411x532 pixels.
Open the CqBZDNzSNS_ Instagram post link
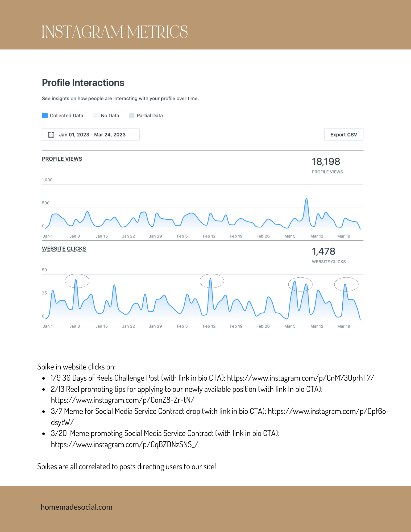(124, 444)
